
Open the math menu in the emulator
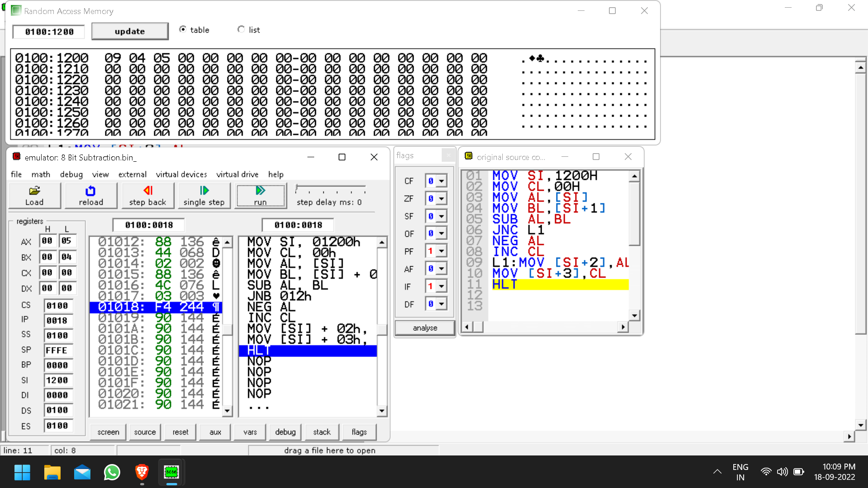coord(41,174)
